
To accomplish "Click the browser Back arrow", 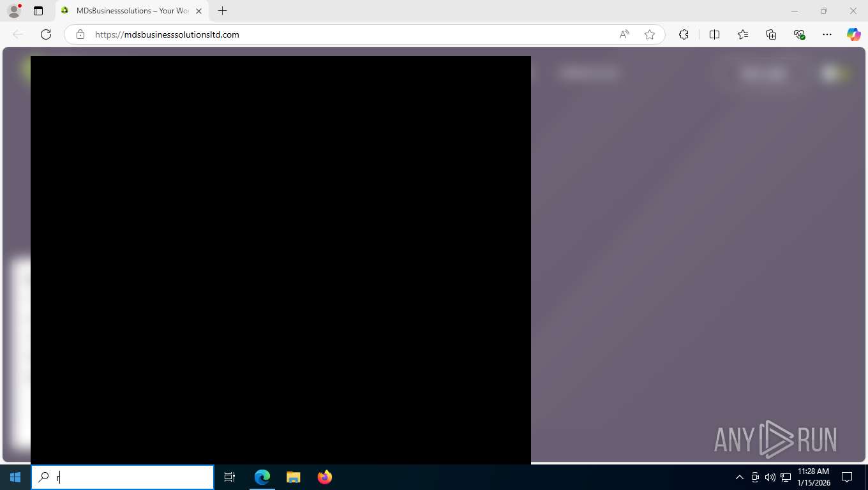I will pyautogui.click(x=18, y=34).
